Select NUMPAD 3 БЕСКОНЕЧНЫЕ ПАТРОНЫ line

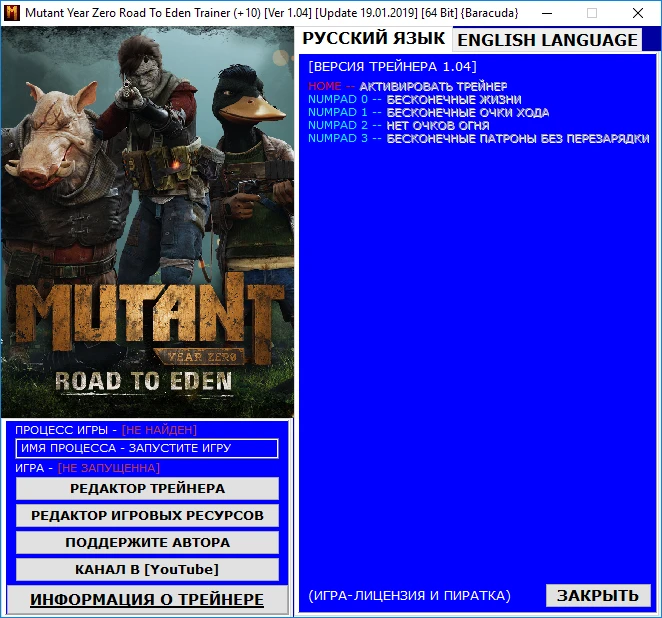click(478, 138)
